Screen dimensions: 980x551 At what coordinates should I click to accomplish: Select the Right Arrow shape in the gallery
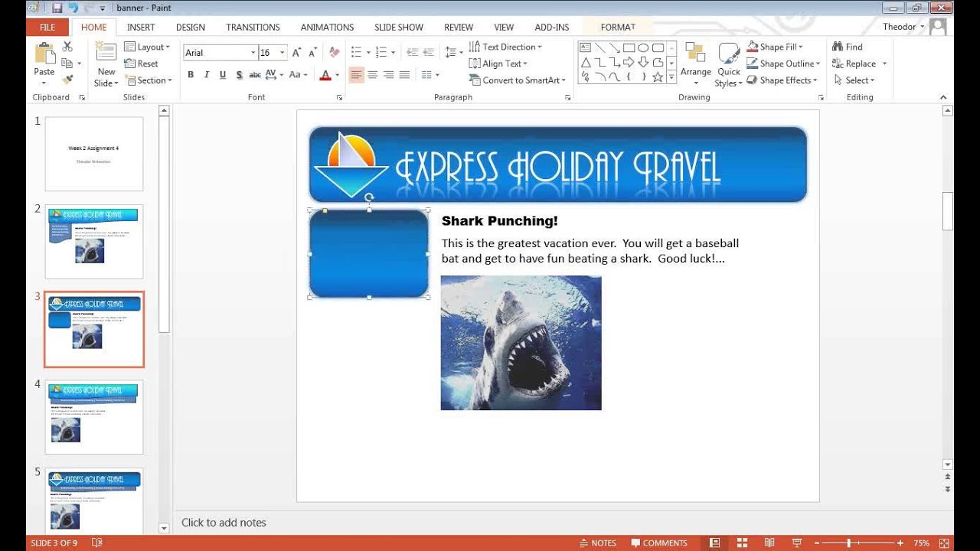pos(629,62)
